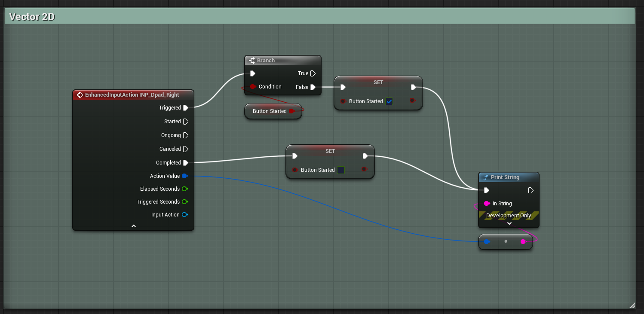Expand the Print String advanced options arrow
This screenshot has height=314, width=644.
509,223
